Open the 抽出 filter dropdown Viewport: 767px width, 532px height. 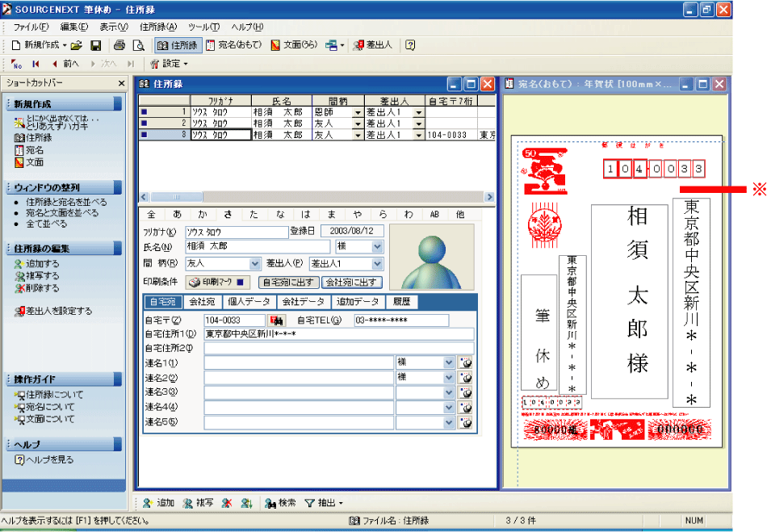(324, 503)
